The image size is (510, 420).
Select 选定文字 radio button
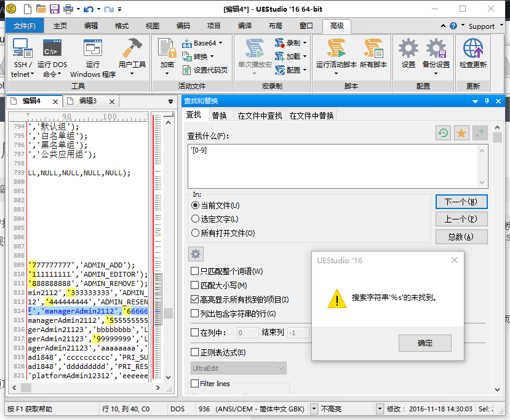(x=195, y=219)
